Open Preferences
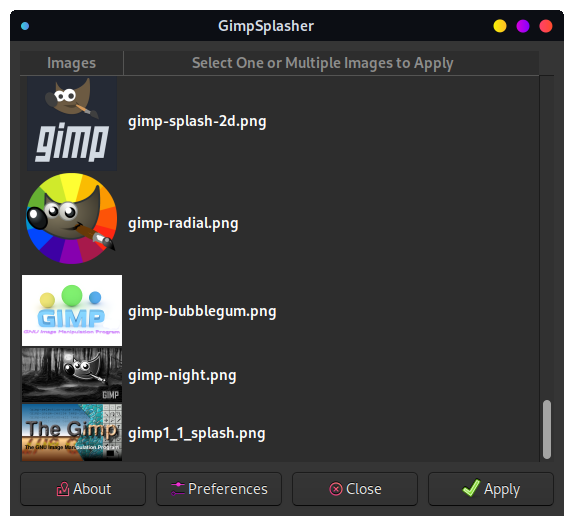574x526 pixels. pyautogui.click(x=219, y=489)
